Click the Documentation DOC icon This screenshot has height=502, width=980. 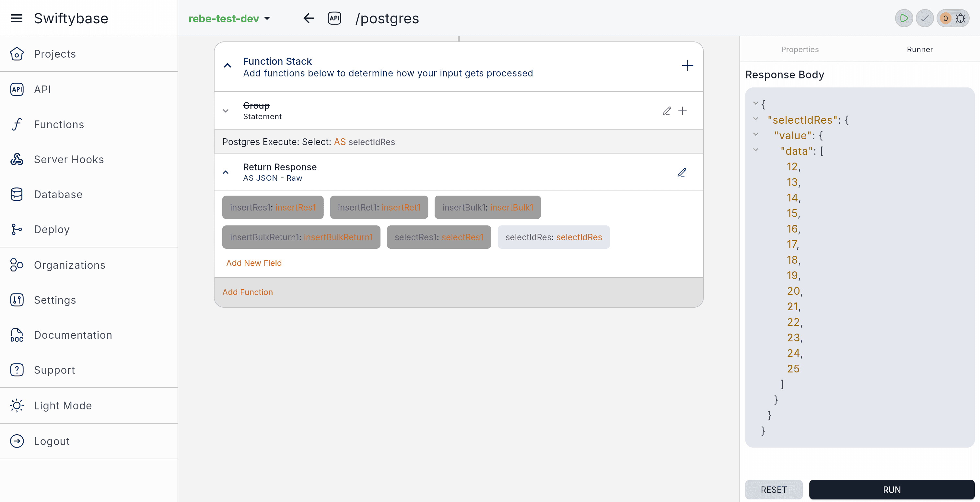coord(17,335)
